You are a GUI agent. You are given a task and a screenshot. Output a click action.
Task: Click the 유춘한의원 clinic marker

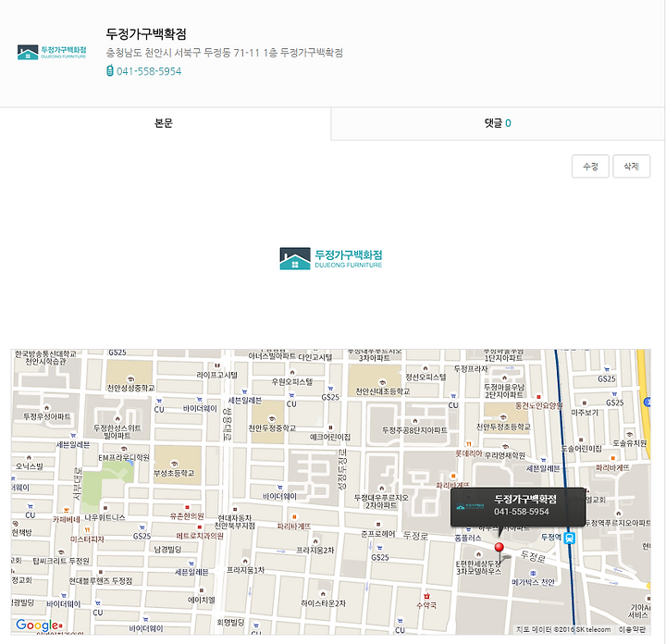coord(187,507)
